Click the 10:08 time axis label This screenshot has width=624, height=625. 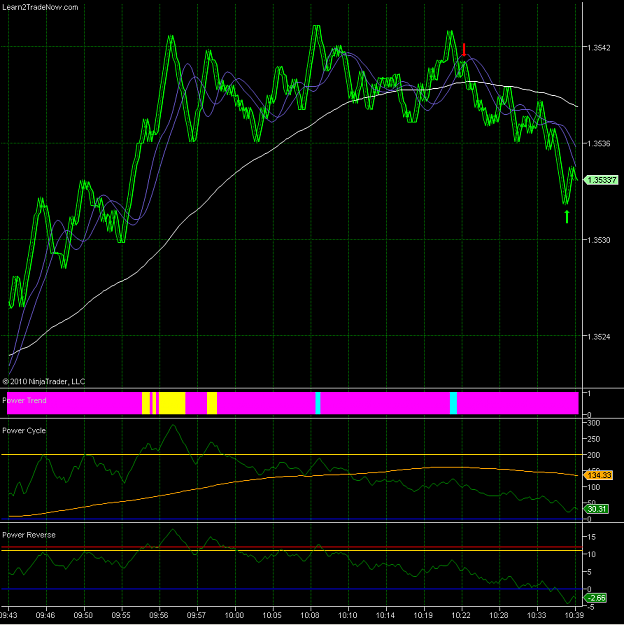tap(310, 615)
